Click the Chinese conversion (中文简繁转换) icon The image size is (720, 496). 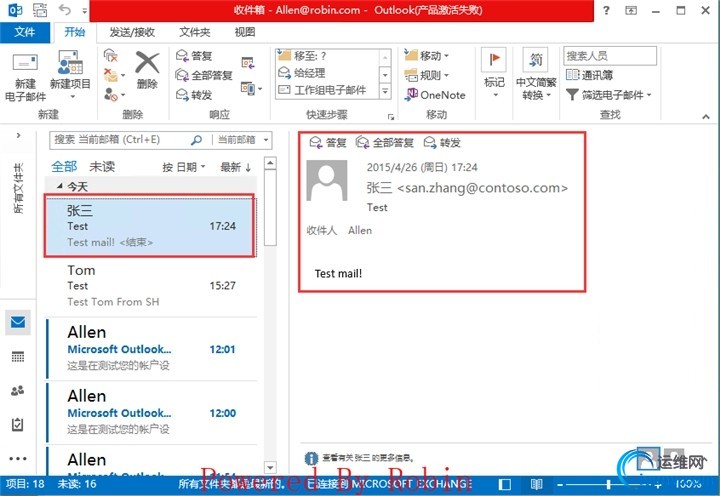click(535, 60)
